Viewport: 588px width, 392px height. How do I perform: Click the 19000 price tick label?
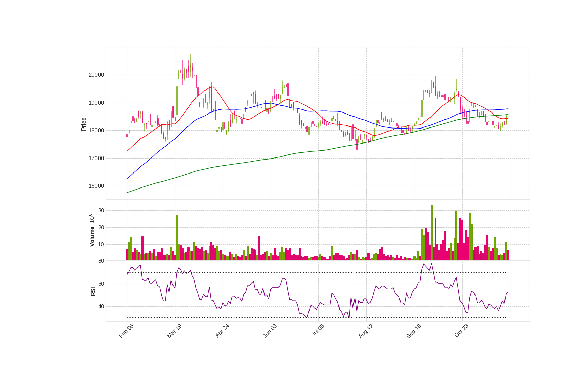pos(96,103)
